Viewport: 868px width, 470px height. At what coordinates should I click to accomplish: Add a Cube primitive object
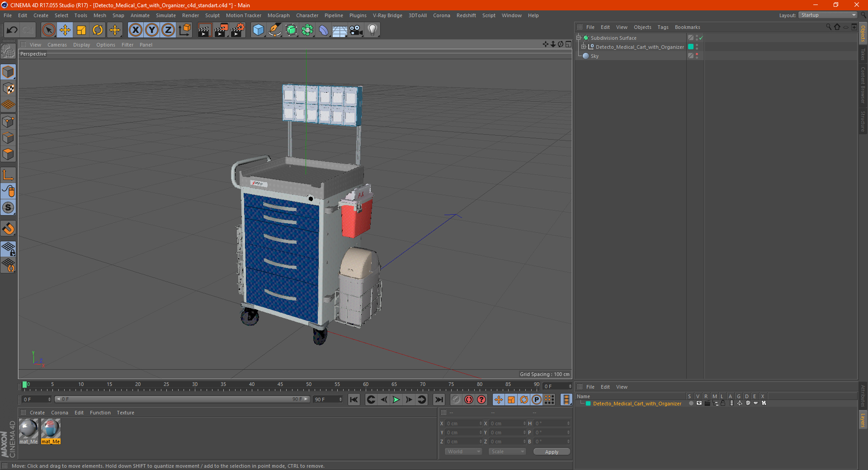pyautogui.click(x=258, y=30)
